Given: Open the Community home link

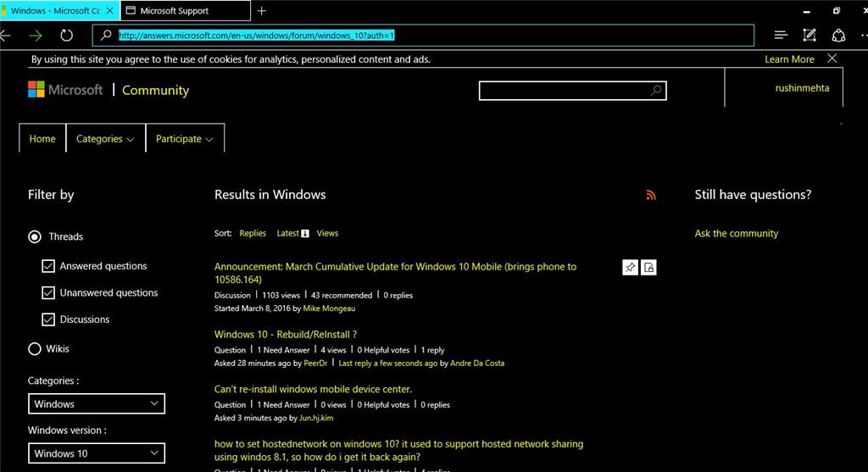Looking at the screenshot, I should pyautogui.click(x=156, y=90).
